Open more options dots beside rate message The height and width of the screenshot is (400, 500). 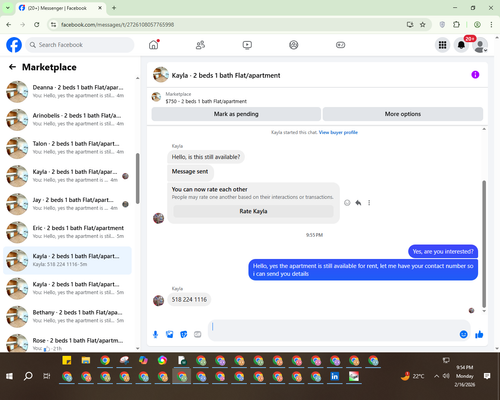click(369, 203)
